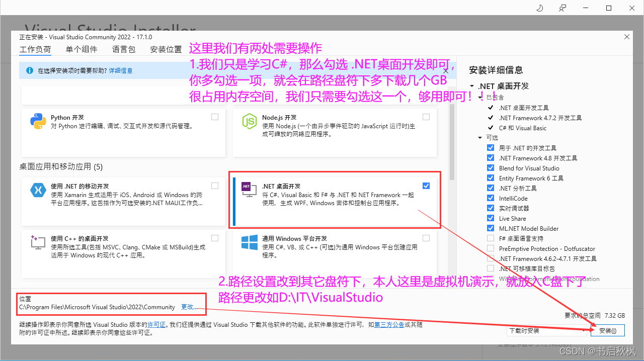Check the 使用 .NET 的移动开发 checkbox
This screenshot has height=361, width=644.
point(215,186)
